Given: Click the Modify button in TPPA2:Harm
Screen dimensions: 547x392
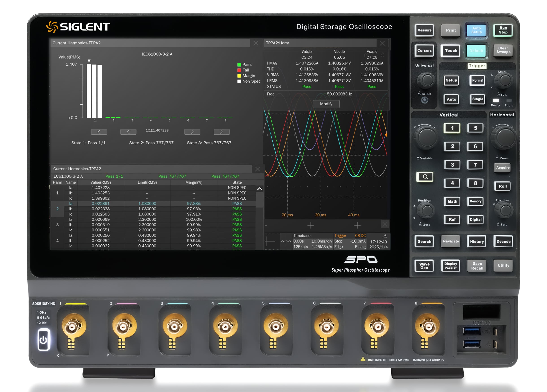Looking at the screenshot, I should coord(326,104).
